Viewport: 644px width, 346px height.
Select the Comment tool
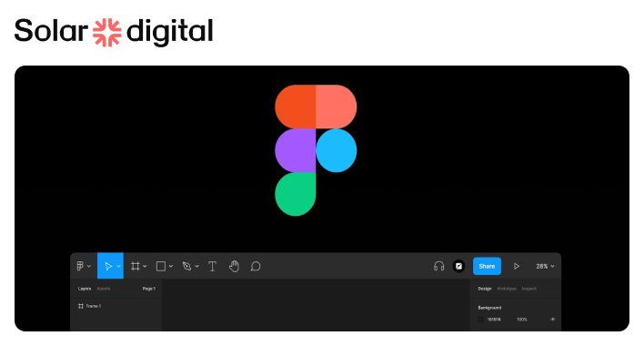256,266
